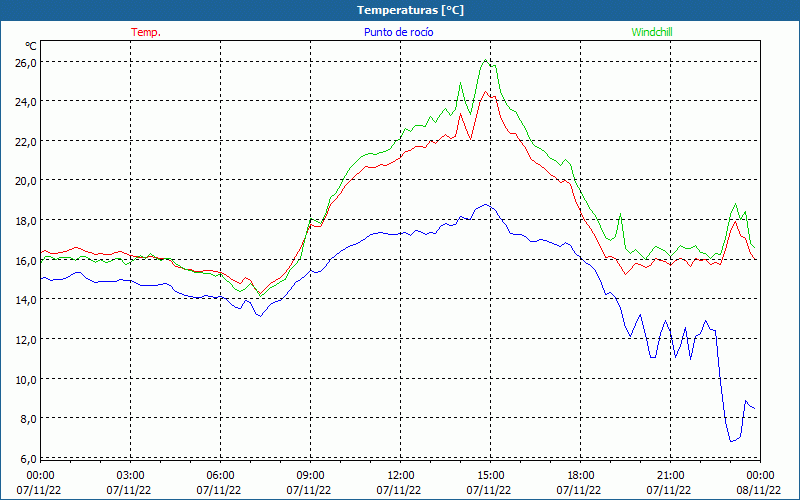Image resolution: width=800 pixels, height=500 pixels.
Task: Click the 26,0 y-axis value
Action: [26, 63]
